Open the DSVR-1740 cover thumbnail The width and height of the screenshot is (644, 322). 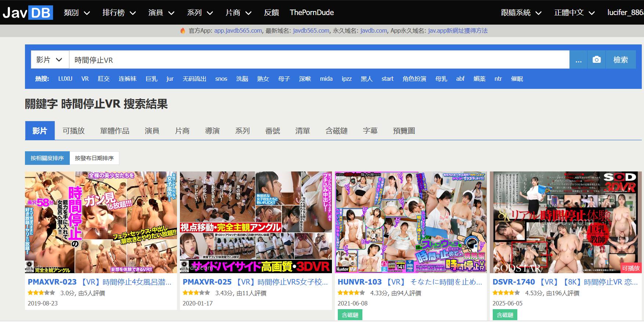tap(566, 222)
